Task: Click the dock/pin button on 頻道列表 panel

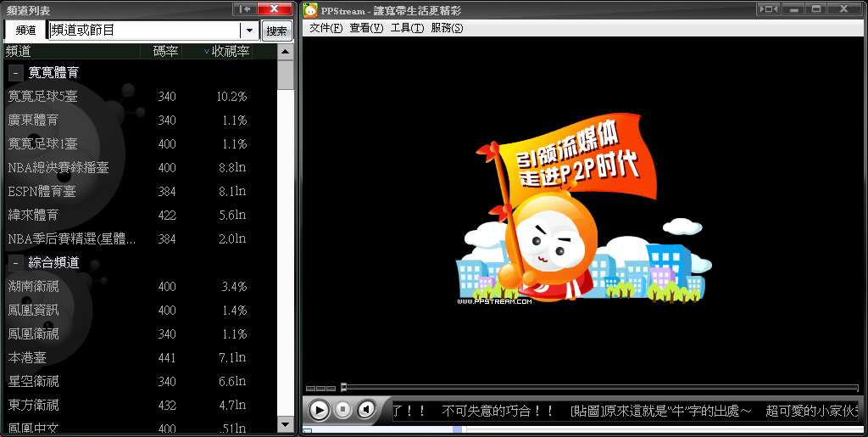Action: (x=245, y=8)
